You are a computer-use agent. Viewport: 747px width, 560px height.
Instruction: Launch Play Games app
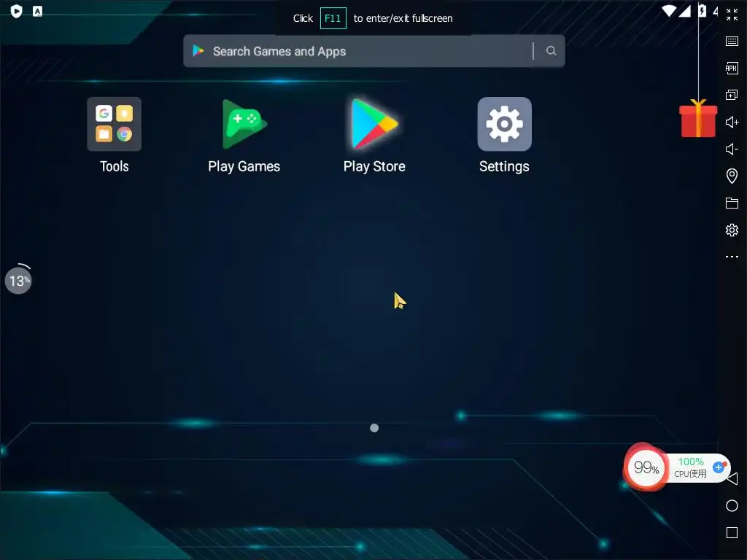(244, 124)
